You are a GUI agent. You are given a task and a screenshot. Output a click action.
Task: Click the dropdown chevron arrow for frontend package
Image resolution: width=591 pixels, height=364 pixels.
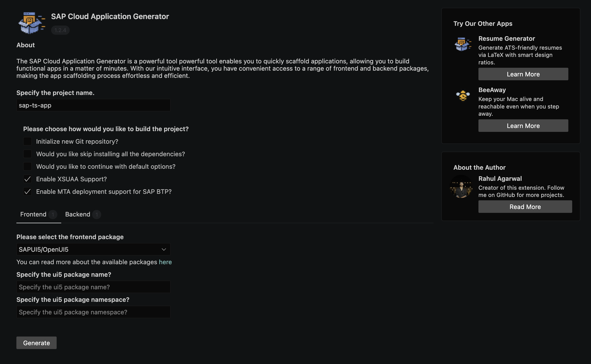164,249
